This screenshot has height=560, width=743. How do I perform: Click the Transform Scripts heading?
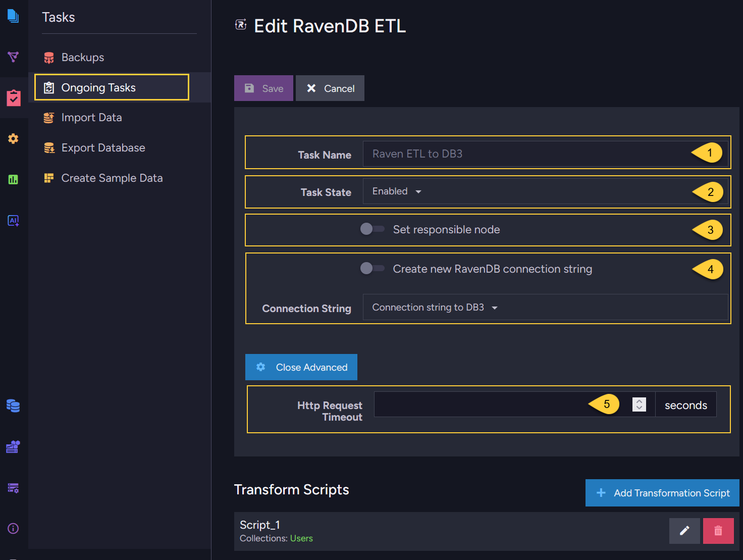point(291,490)
